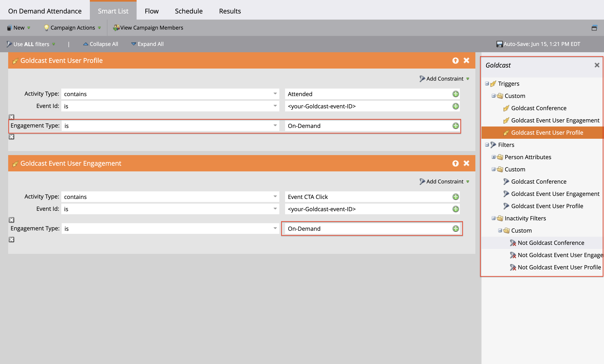Select Goldcast Conference filter
Screen dimensions: 604x364
pyautogui.click(x=539, y=182)
